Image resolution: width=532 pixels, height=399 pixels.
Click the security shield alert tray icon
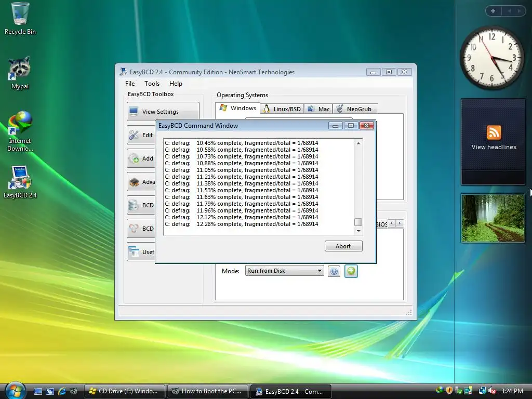[x=449, y=391]
